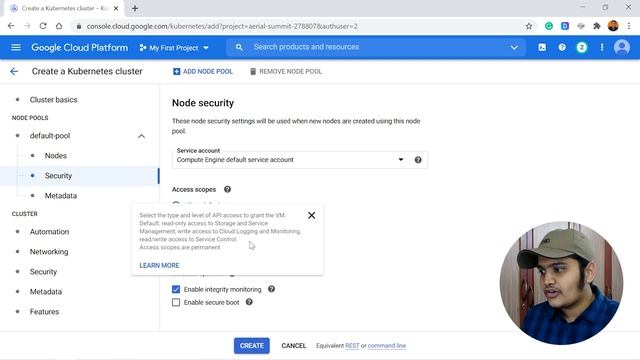
Task: Close the access scopes tooltip
Action: 311,215
